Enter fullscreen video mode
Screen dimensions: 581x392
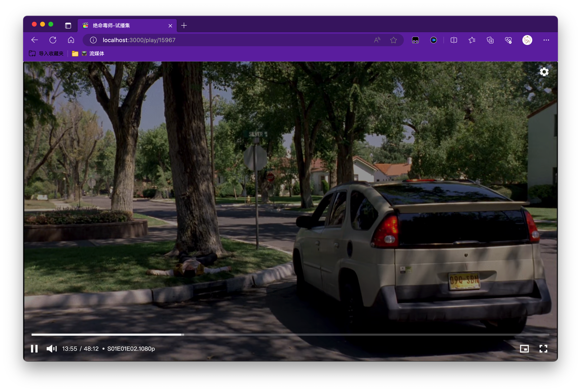click(x=543, y=348)
